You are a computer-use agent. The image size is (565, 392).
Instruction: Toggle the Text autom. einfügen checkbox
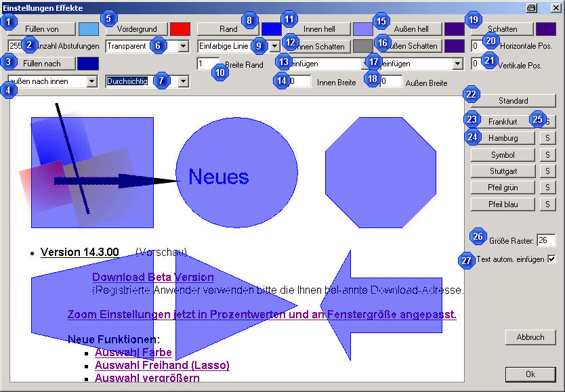pyautogui.click(x=551, y=259)
